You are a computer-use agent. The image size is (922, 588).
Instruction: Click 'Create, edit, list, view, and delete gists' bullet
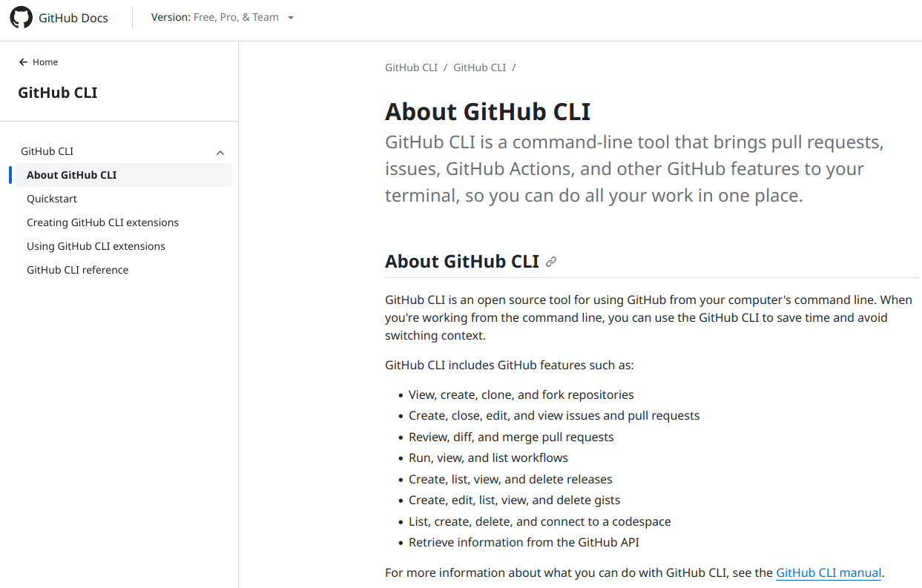pyautogui.click(x=514, y=501)
